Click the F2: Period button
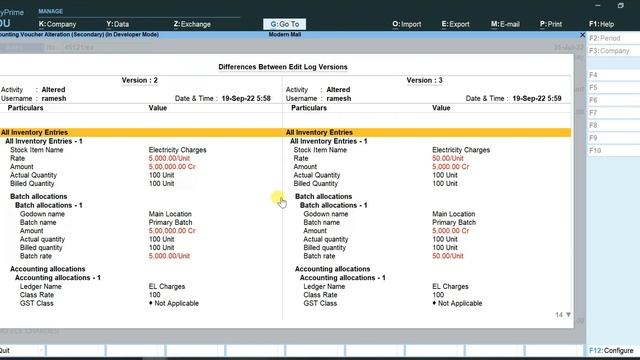 click(x=613, y=38)
